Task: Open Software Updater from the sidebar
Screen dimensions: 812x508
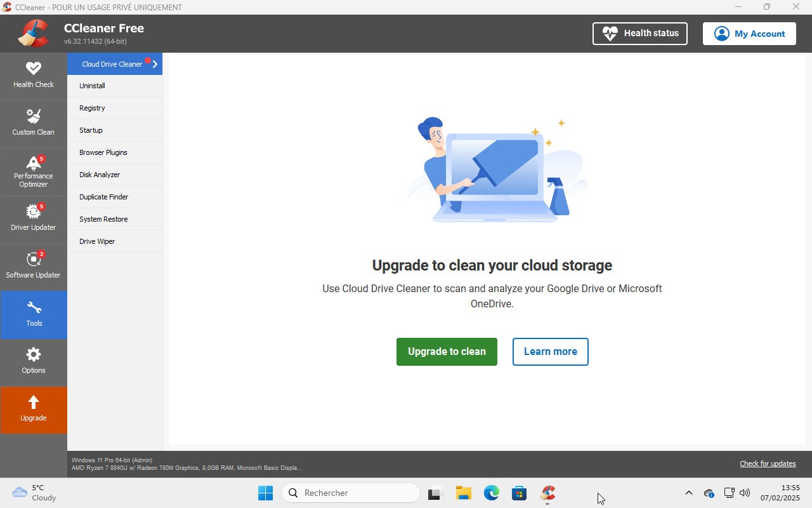Action: [33, 266]
